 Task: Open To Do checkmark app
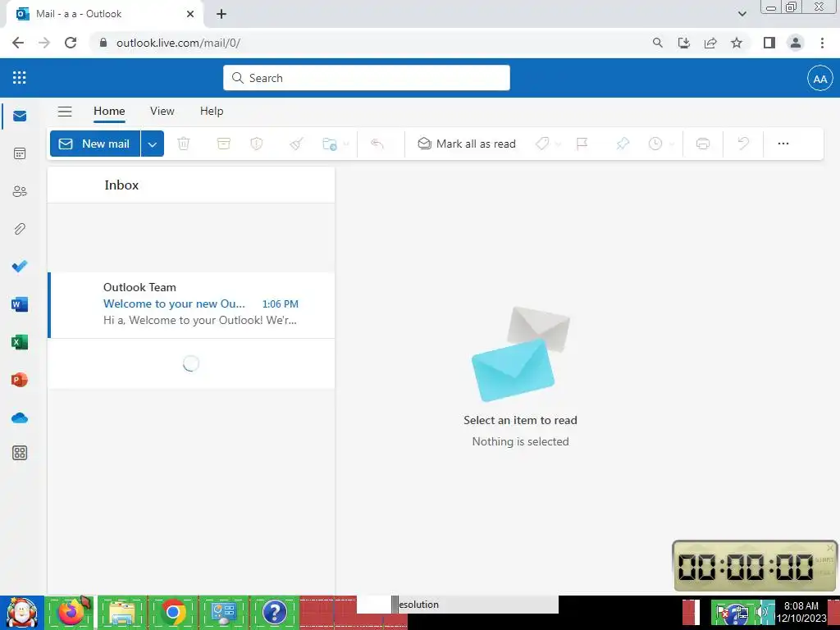20,267
